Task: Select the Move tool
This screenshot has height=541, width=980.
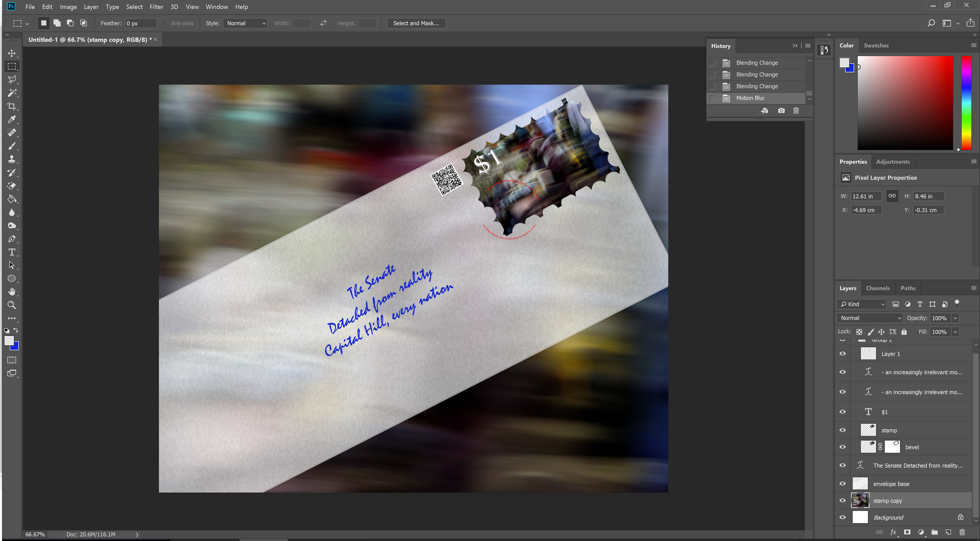Action: 12,53
